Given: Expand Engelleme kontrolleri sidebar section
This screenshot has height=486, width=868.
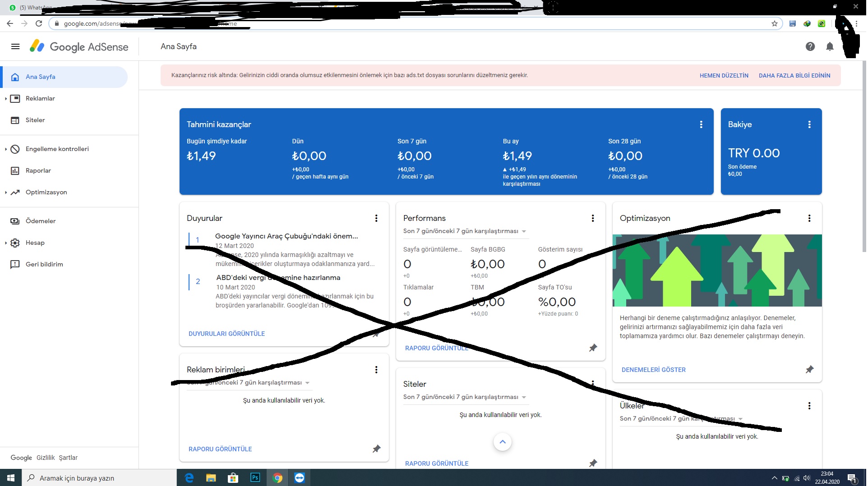Looking at the screenshot, I should click(x=6, y=149).
